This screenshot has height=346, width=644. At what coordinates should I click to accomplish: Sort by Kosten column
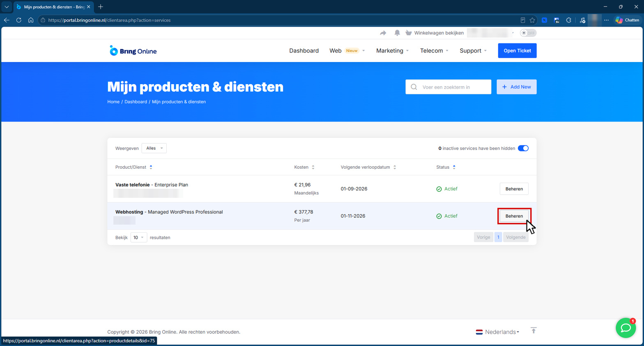[x=304, y=167]
